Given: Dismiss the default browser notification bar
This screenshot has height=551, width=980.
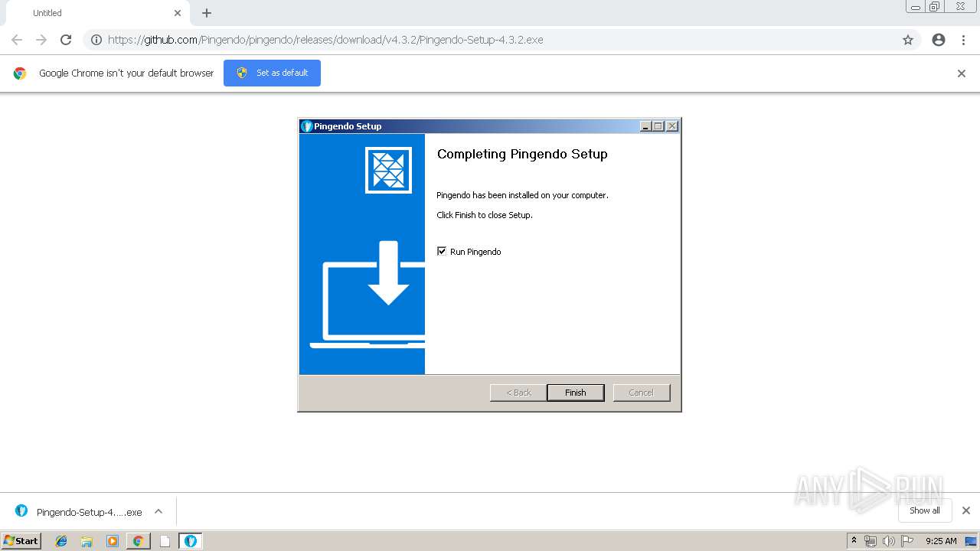Looking at the screenshot, I should coord(962,73).
